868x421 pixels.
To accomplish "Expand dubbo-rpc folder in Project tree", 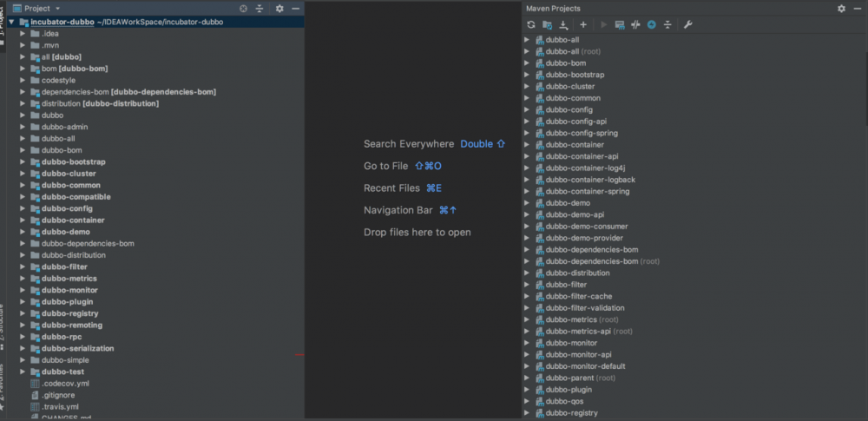I will coord(23,337).
